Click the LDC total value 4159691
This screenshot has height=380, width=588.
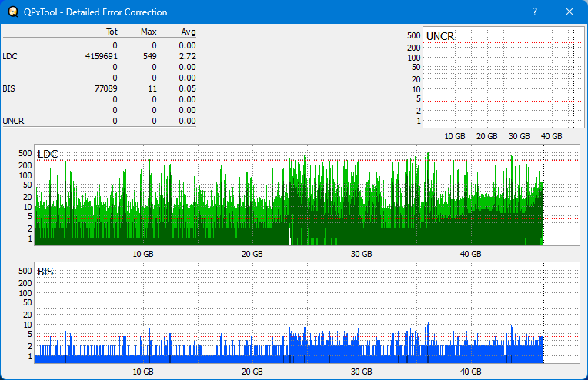(102, 56)
